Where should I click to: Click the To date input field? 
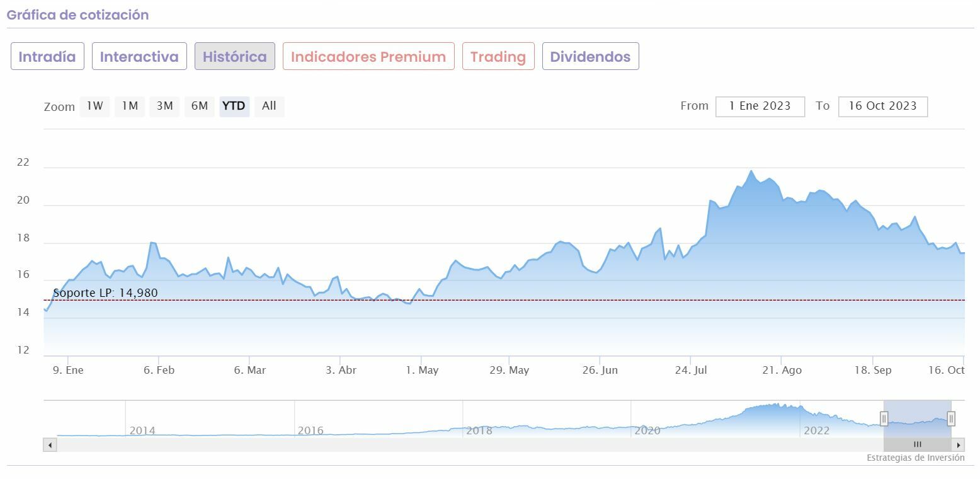coord(882,107)
